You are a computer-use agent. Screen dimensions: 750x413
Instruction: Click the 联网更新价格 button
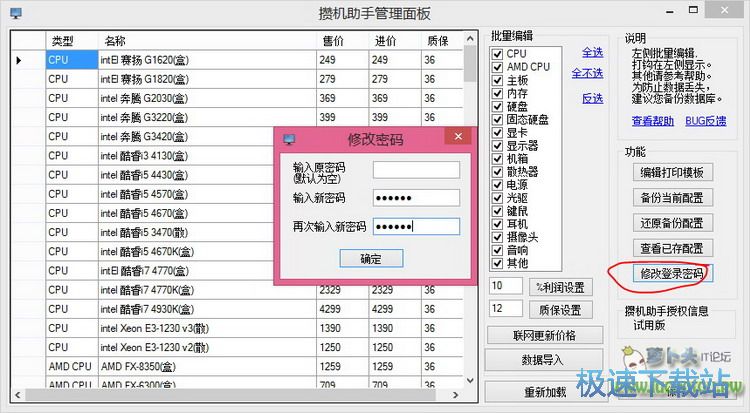click(x=545, y=335)
